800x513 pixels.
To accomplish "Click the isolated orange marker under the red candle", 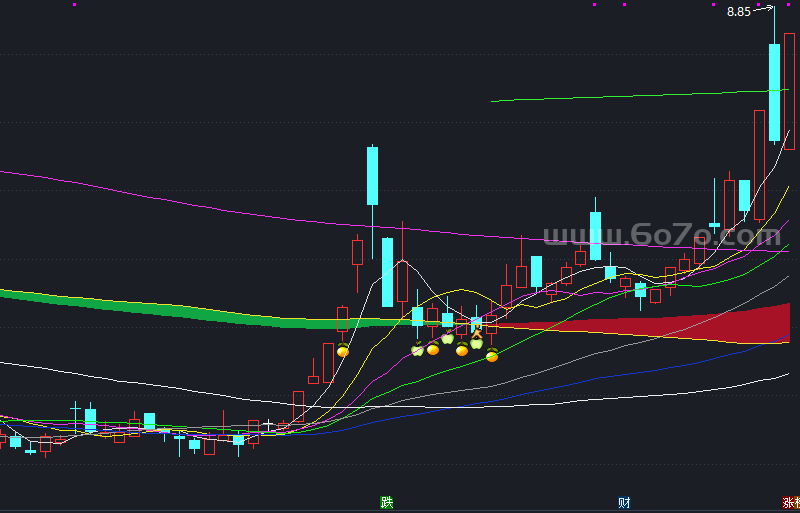I will (343, 350).
